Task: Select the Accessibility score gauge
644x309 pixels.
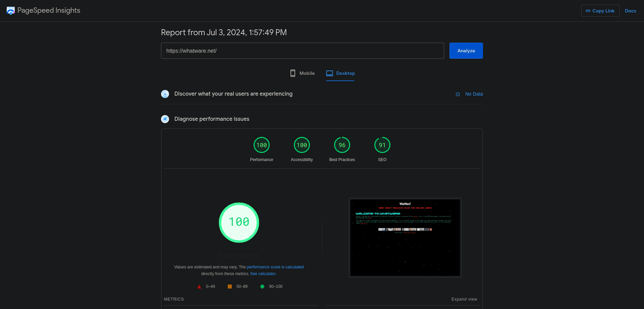Action: (x=302, y=145)
